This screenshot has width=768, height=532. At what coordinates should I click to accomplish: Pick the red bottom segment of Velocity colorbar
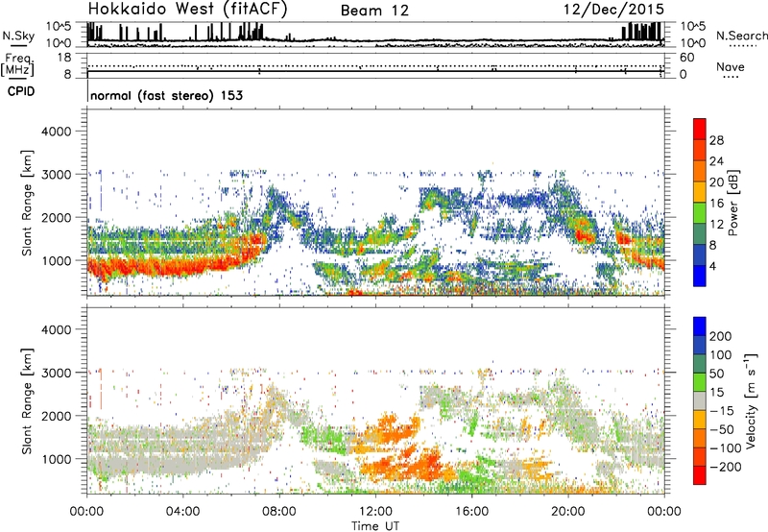point(700,475)
